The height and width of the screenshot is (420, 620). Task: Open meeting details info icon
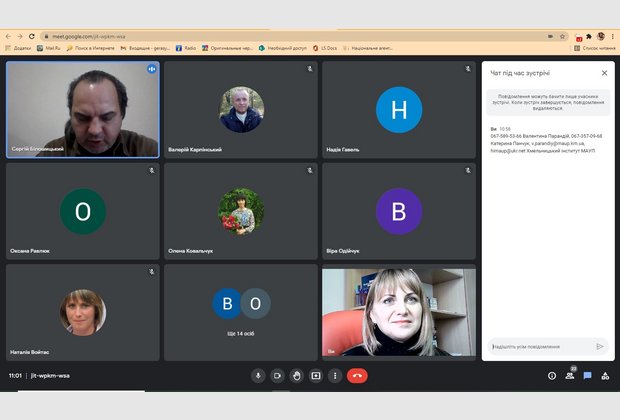[x=551, y=376]
